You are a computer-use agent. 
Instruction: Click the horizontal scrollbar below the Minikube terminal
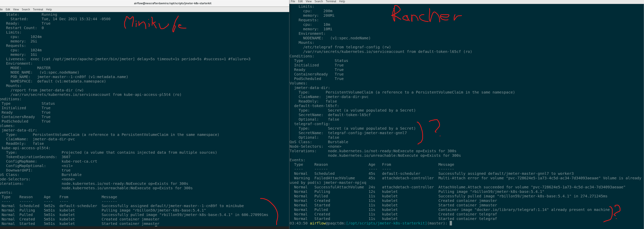(145, 227)
